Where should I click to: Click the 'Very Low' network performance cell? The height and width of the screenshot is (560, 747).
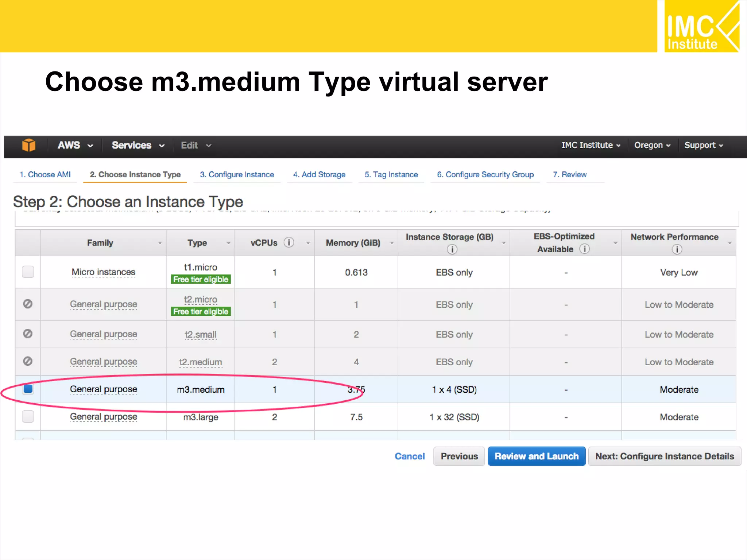click(679, 272)
